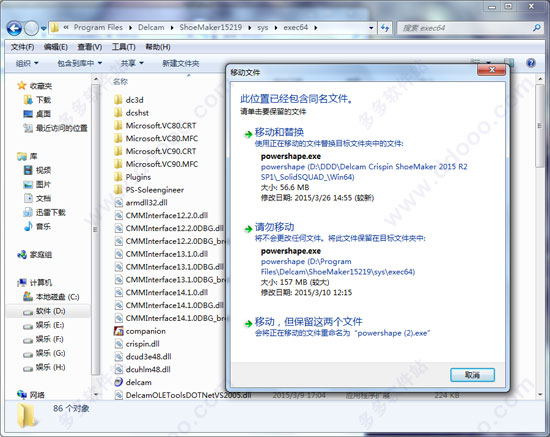Select 娱乐 (G:) drive
This screenshot has height=437, width=550.
[44, 353]
